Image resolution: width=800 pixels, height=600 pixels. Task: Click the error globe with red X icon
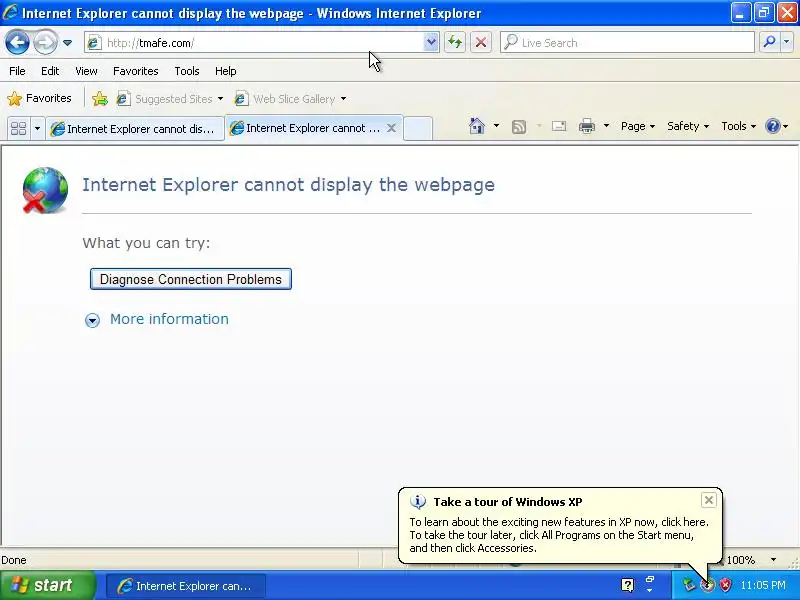pos(45,190)
